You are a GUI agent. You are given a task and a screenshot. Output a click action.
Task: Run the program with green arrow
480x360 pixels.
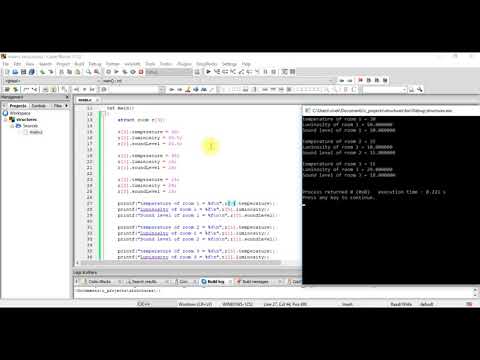click(117, 72)
